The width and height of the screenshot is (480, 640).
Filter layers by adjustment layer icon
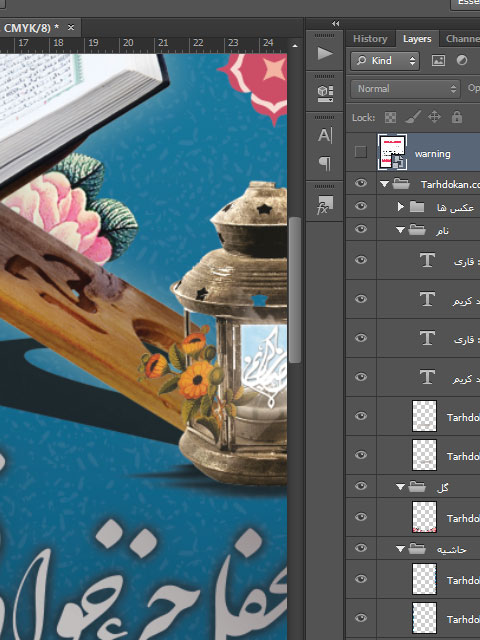(x=462, y=60)
